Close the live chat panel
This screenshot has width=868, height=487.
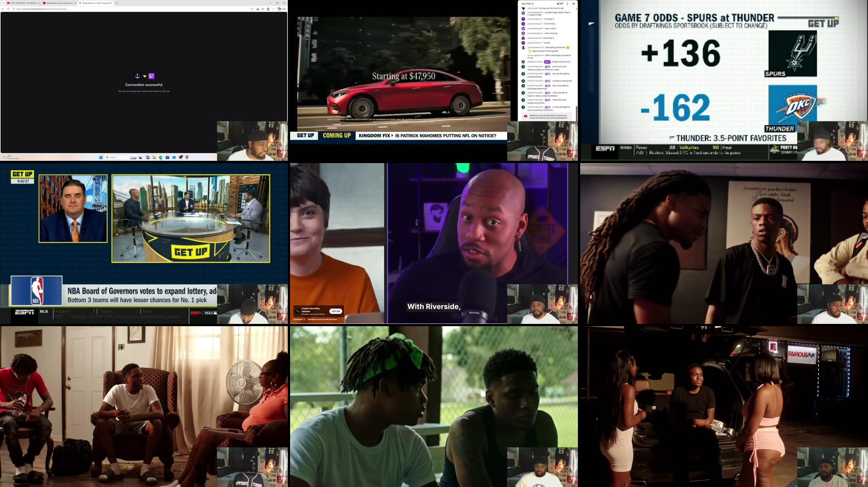click(x=573, y=4)
